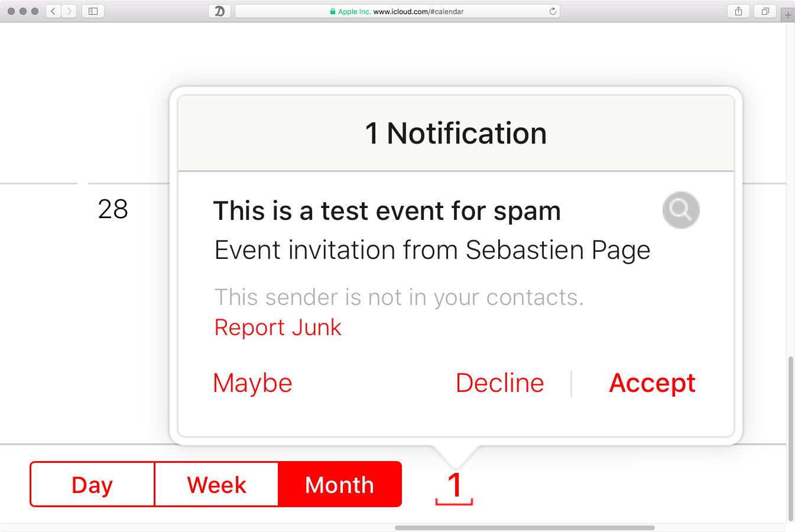
Task: Open the magnifying glass icon on the event
Action: click(680, 210)
